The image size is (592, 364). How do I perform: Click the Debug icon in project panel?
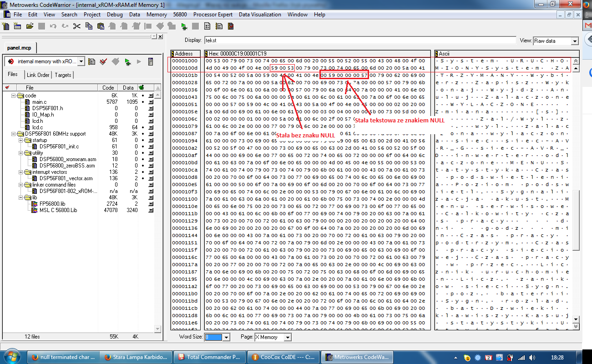click(127, 61)
